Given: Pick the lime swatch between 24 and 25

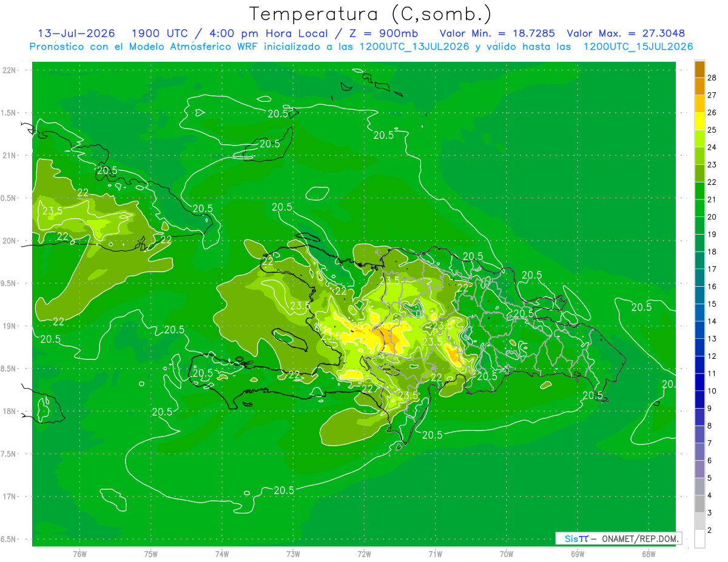Looking at the screenshot, I should coord(699,139).
